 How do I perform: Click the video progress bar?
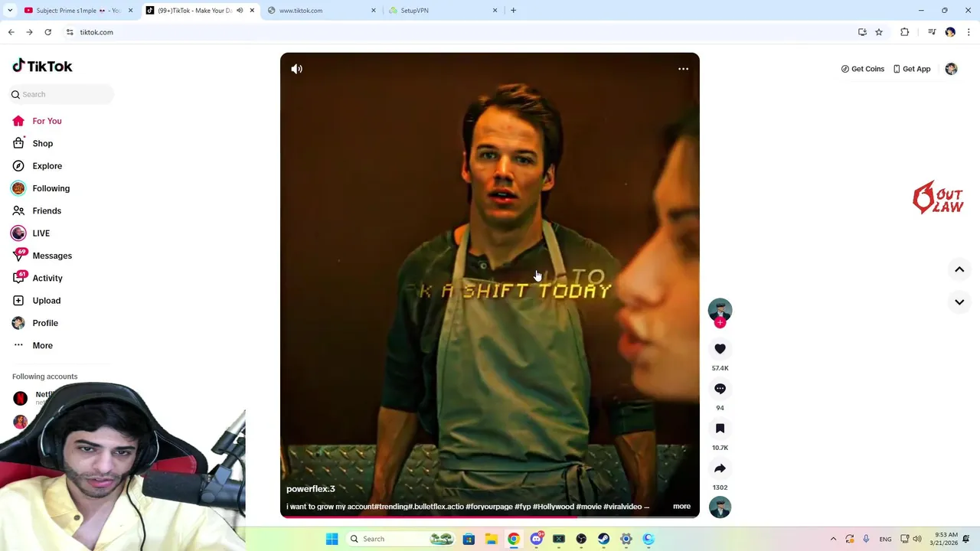coord(490,517)
